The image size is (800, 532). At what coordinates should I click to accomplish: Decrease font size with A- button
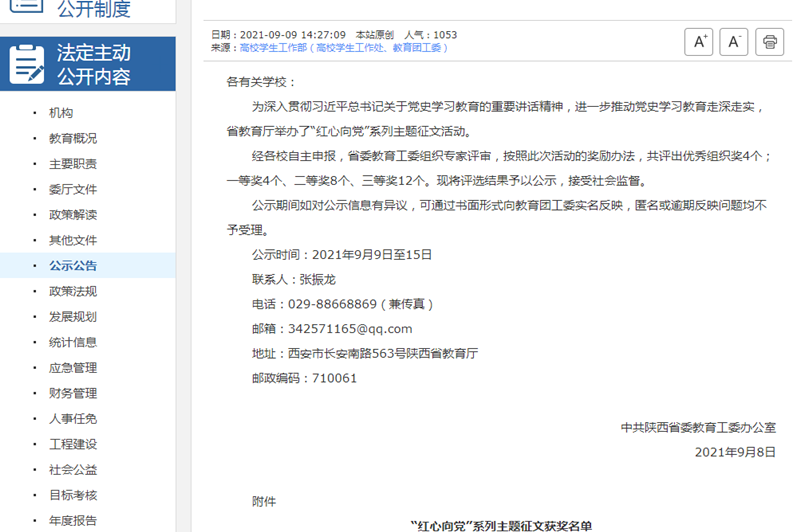coord(734,41)
